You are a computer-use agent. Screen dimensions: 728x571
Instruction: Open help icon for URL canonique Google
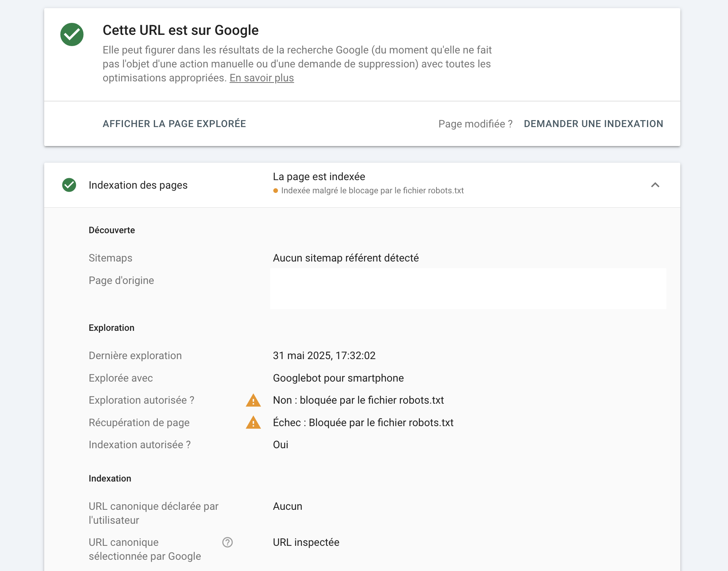pyautogui.click(x=228, y=542)
